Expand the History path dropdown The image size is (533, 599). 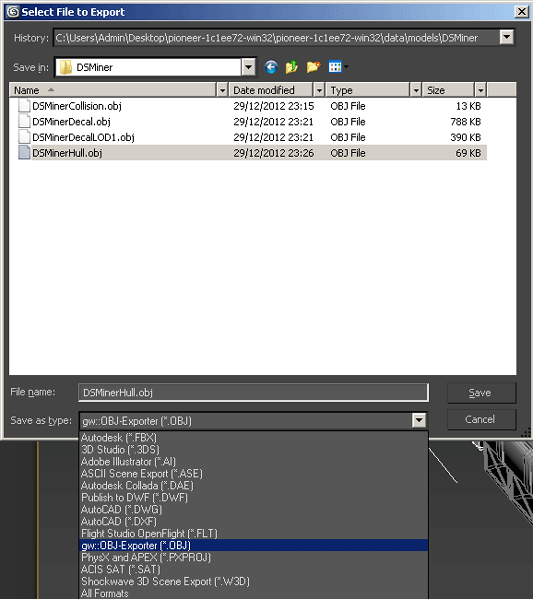(x=506, y=37)
